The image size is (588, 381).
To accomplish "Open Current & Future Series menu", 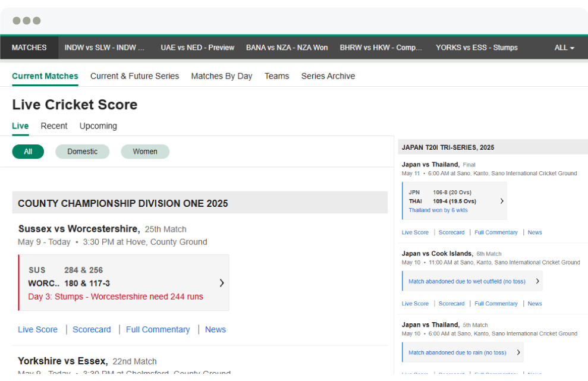I will pos(134,76).
